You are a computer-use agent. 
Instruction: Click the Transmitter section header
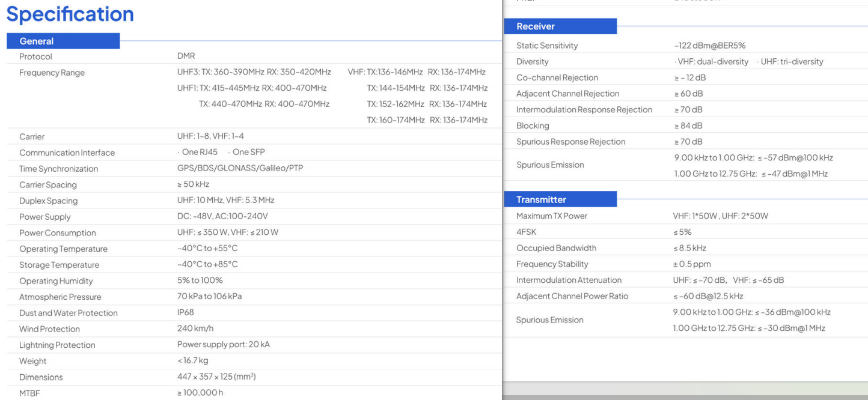coord(541,199)
